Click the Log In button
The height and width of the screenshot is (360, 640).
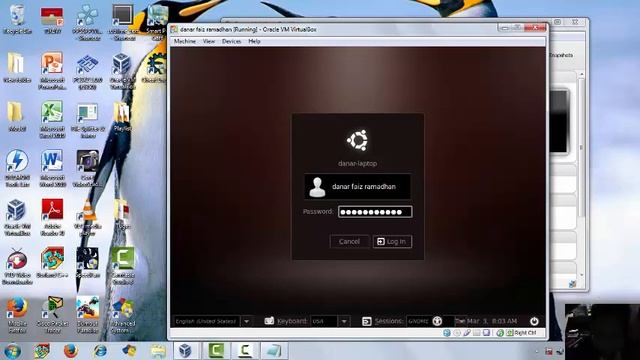coord(392,242)
